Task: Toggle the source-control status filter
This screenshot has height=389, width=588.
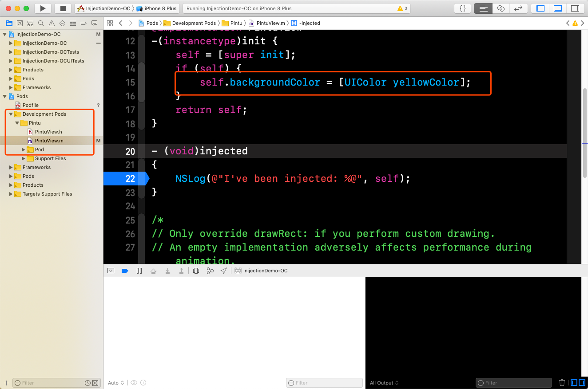Action: click(x=95, y=383)
